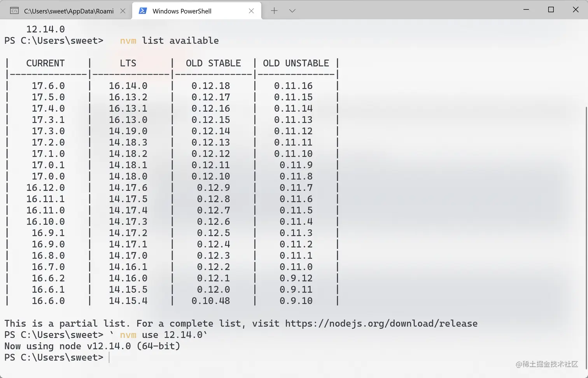
Task: Close the Windows PowerShell tab
Action: tap(251, 11)
